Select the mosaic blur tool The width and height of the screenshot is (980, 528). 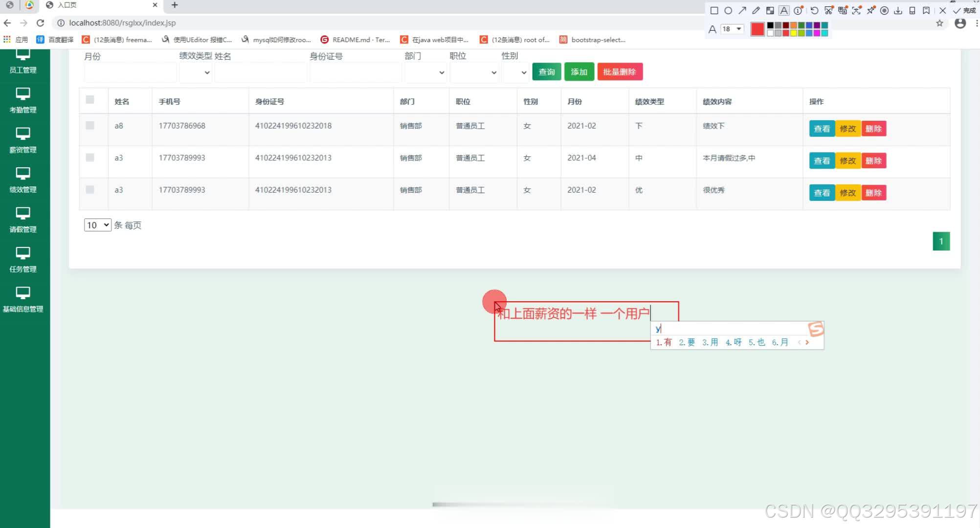(770, 10)
